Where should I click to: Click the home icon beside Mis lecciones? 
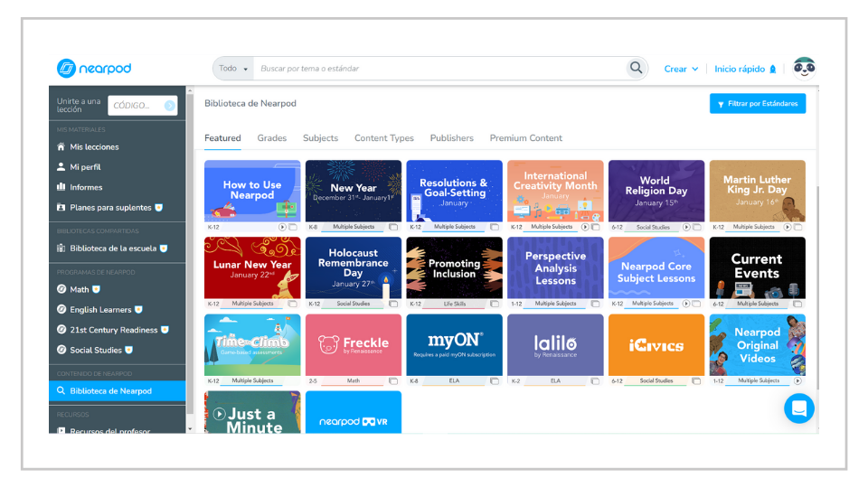(61, 146)
